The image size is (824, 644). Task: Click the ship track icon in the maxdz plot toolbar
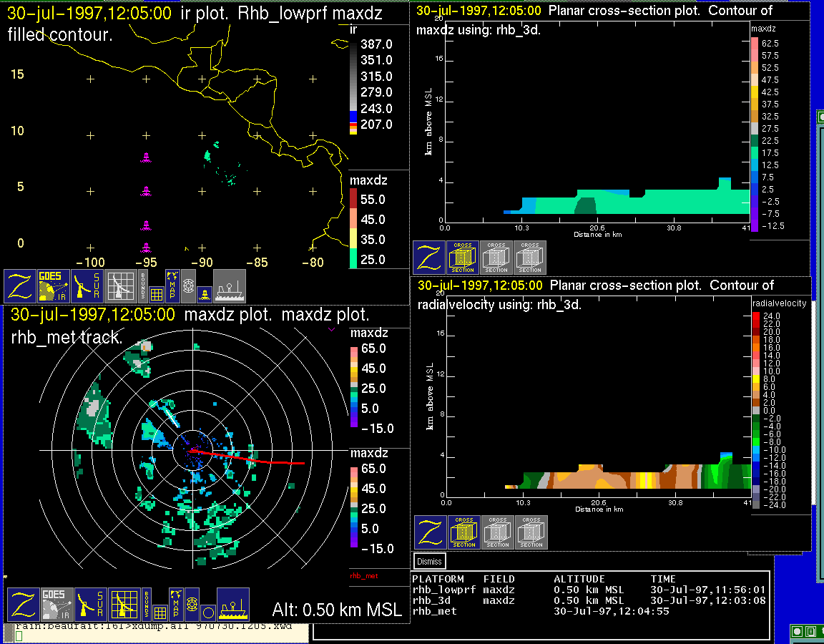coord(232,605)
